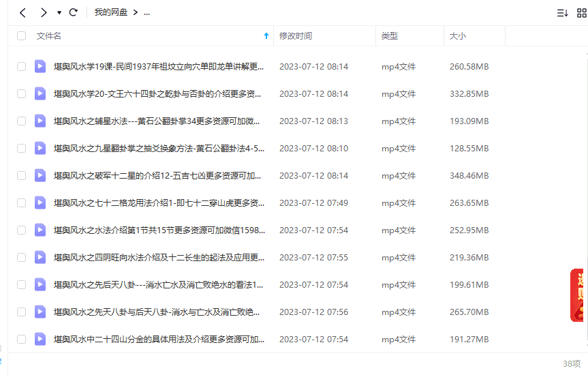Toggle the 文件名 sort direction arrow
This screenshot has width=588, height=375.
[266, 36]
